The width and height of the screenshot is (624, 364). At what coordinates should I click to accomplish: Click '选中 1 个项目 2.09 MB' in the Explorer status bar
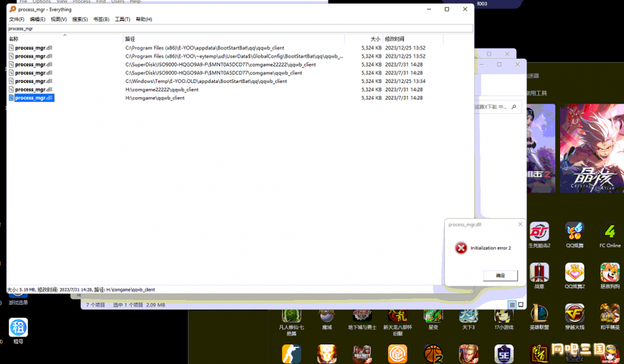pyautogui.click(x=139, y=305)
